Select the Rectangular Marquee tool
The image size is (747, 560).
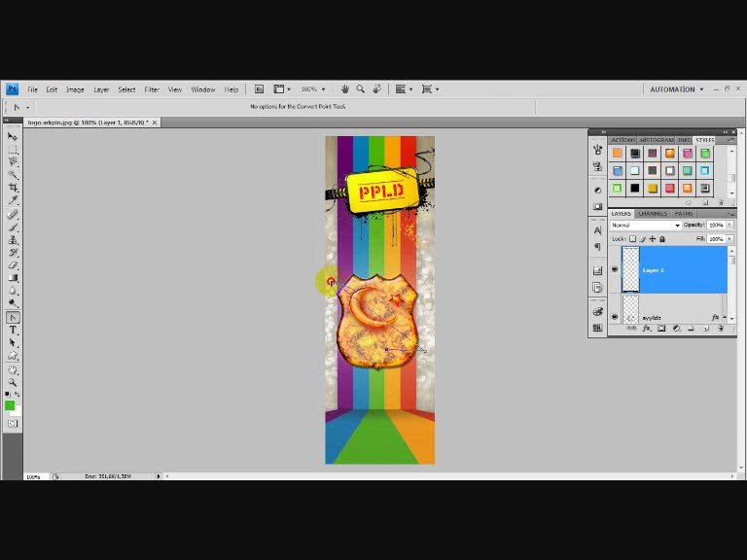(x=13, y=150)
